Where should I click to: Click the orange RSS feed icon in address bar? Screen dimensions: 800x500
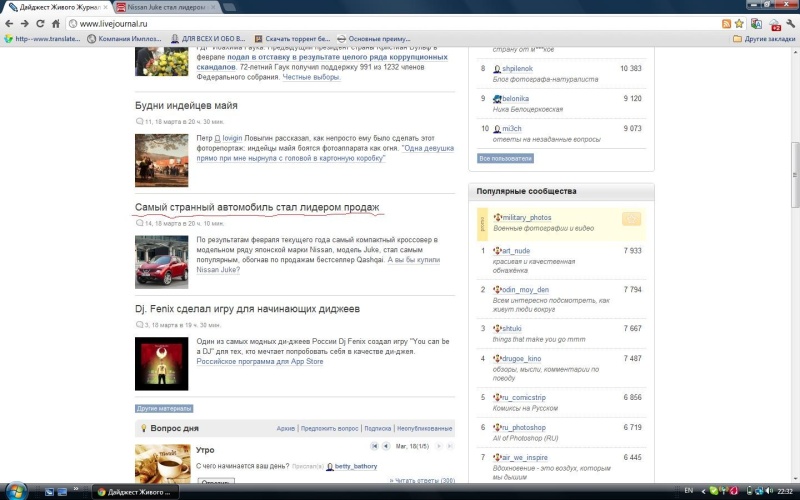tap(726, 23)
